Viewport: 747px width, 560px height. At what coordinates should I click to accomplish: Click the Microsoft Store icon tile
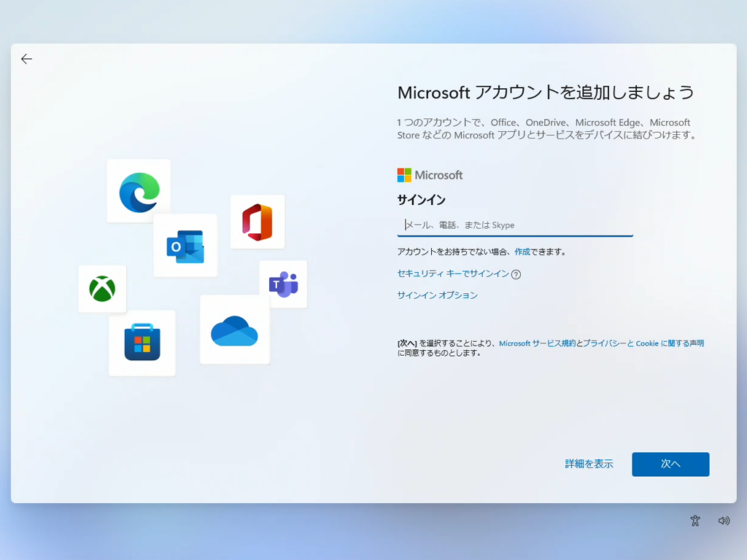pos(142,343)
